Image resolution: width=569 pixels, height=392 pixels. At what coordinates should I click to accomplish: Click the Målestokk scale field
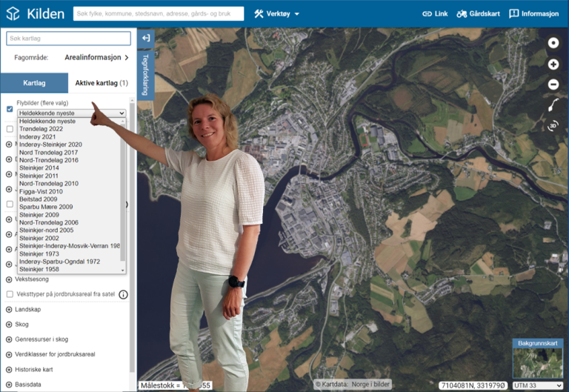(176, 385)
